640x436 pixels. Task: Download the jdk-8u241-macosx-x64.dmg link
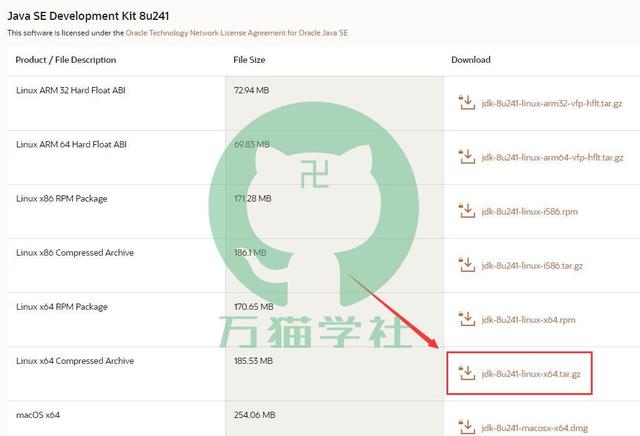535,428
